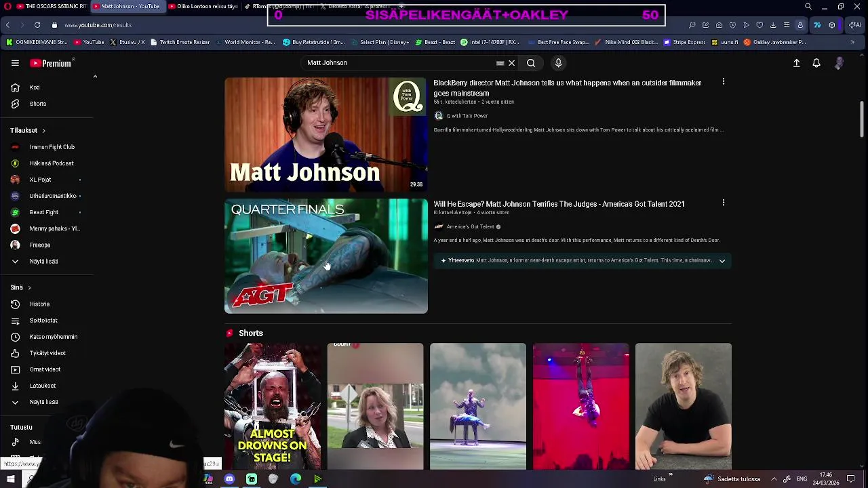The width and height of the screenshot is (868, 488).
Task: Open Discord from the taskbar
Action: tap(229, 479)
